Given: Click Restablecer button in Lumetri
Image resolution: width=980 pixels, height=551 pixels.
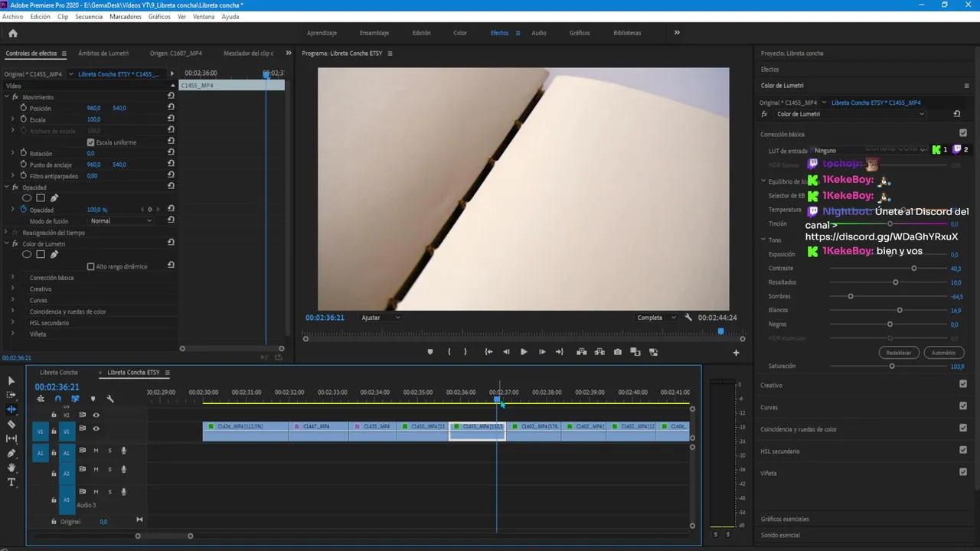Looking at the screenshot, I should tap(899, 353).
